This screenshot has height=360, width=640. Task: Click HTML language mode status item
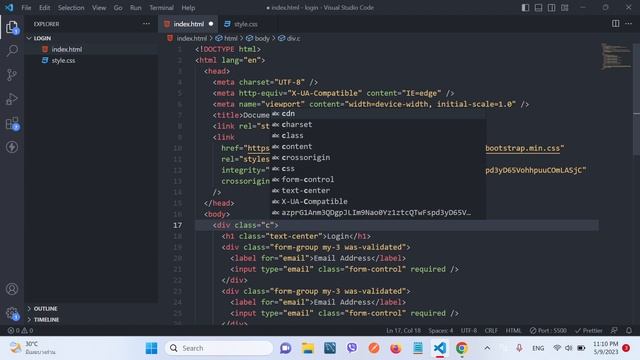(513, 331)
